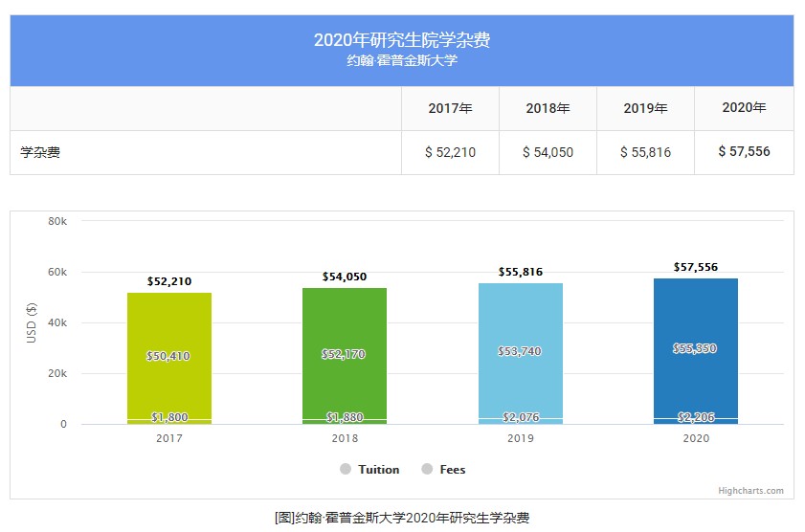Open the Highcharts.com credit link

pos(750,491)
